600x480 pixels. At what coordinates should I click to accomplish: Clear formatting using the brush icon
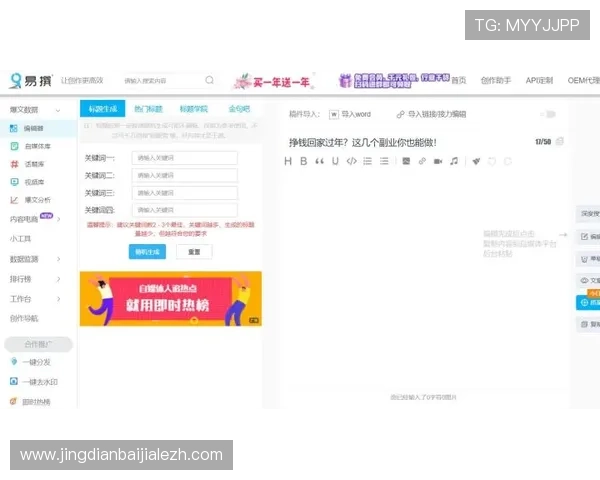pos(476,161)
